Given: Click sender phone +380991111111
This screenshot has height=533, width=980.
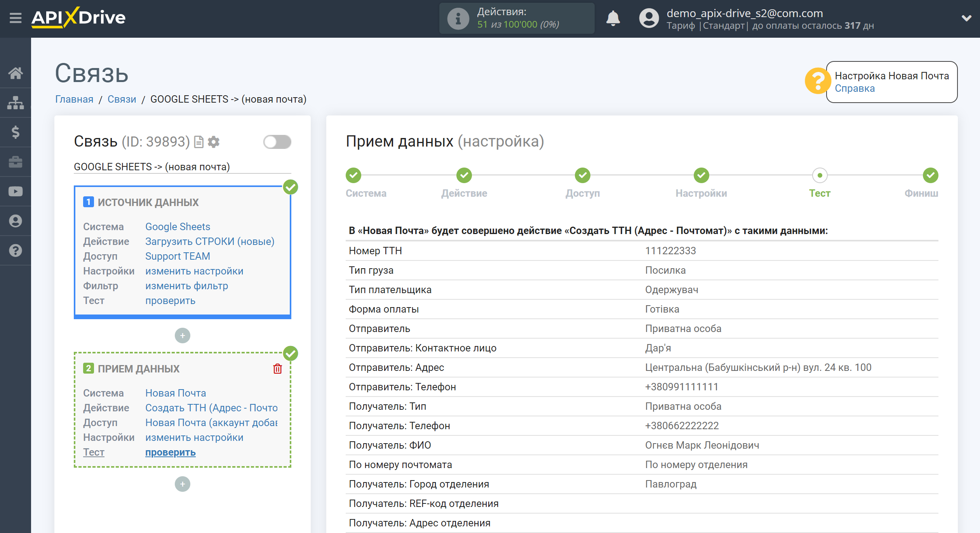Looking at the screenshot, I should point(681,387).
